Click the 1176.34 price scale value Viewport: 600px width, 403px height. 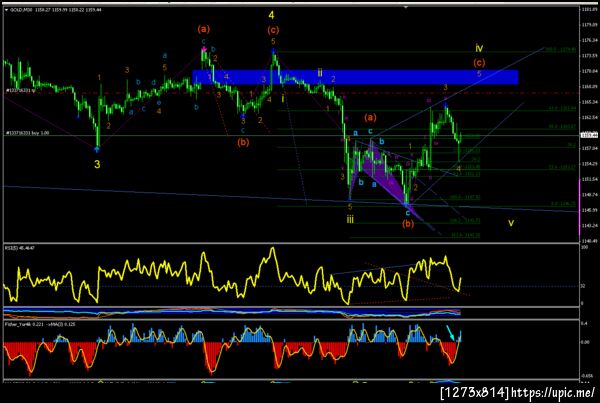(x=589, y=40)
